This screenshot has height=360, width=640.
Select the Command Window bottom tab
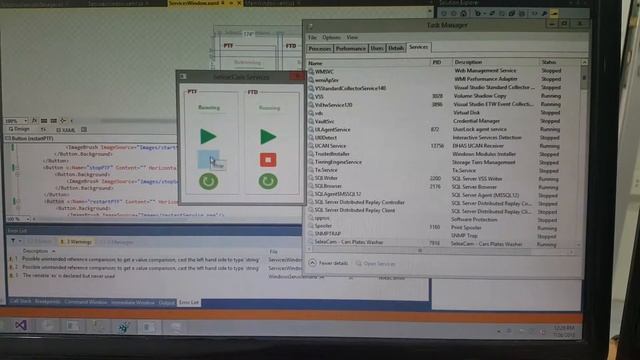pos(86,302)
